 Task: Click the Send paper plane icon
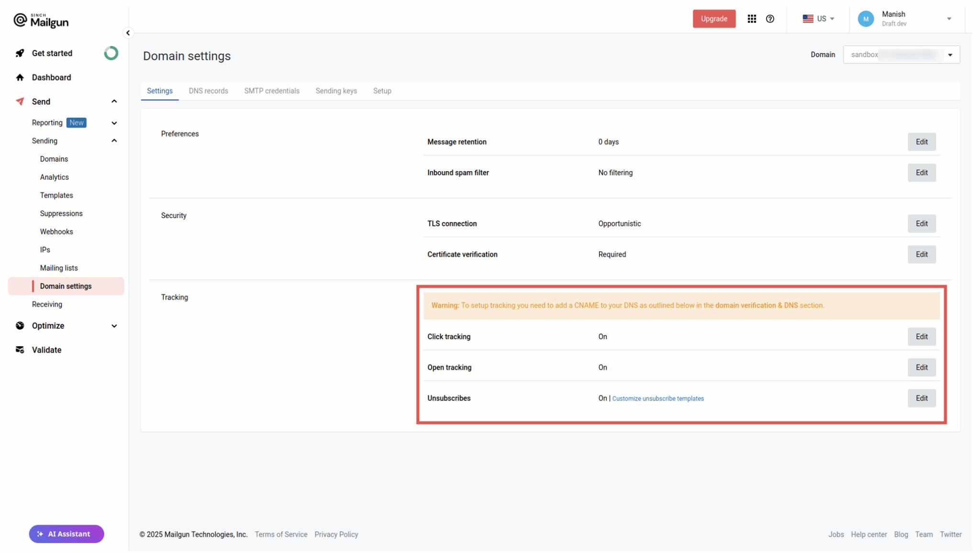(x=20, y=101)
